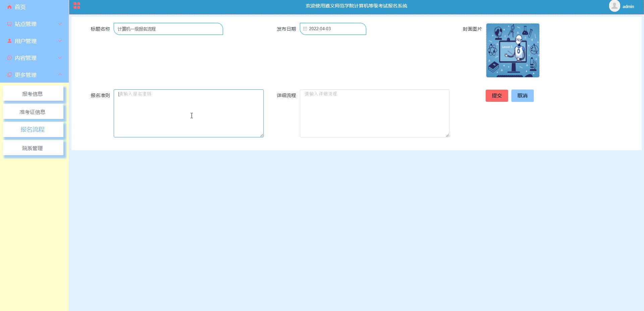Open 准考证信息 submenu item

tap(33, 112)
